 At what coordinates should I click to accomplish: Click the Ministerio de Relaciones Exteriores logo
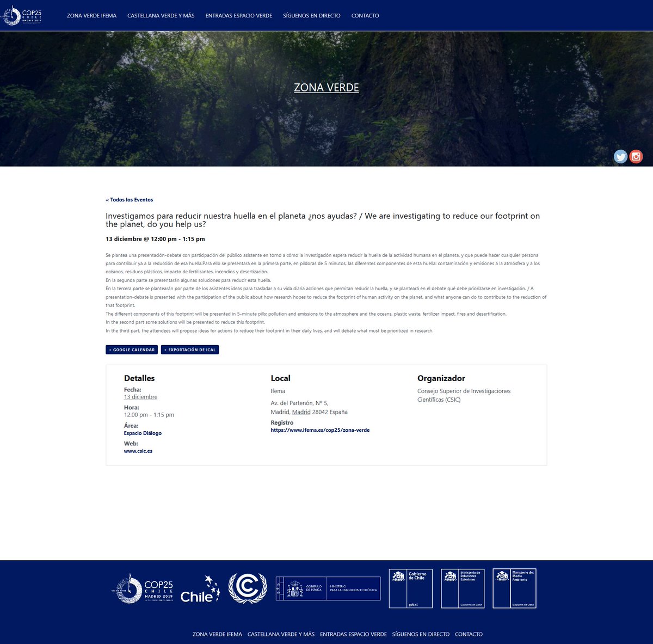(x=463, y=588)
